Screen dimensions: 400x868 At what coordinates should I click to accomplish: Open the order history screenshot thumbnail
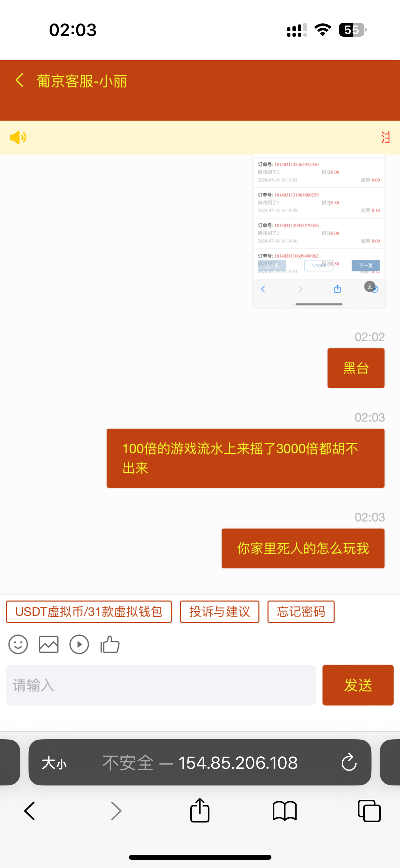point(319,231)
